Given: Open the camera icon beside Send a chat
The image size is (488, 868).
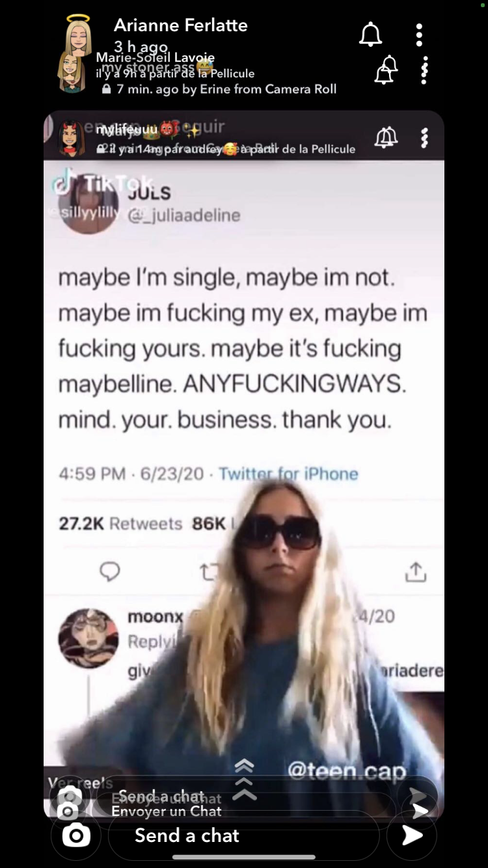Looking at the screenshot, I should point(76,835).
